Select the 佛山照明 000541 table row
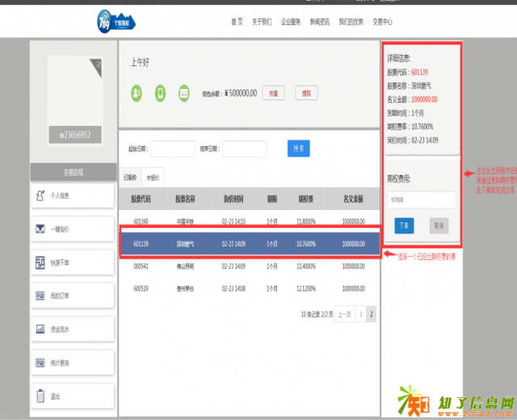 pyautogui.click(x=249, y=265)
